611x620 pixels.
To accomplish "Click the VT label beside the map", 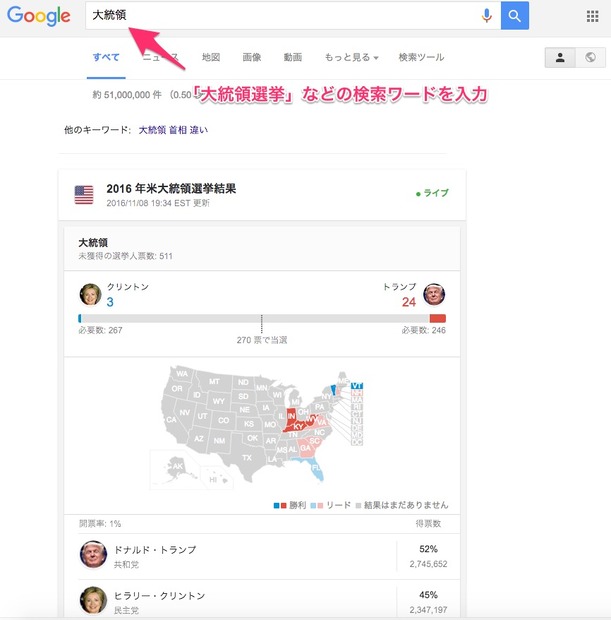I will point(357,386).
